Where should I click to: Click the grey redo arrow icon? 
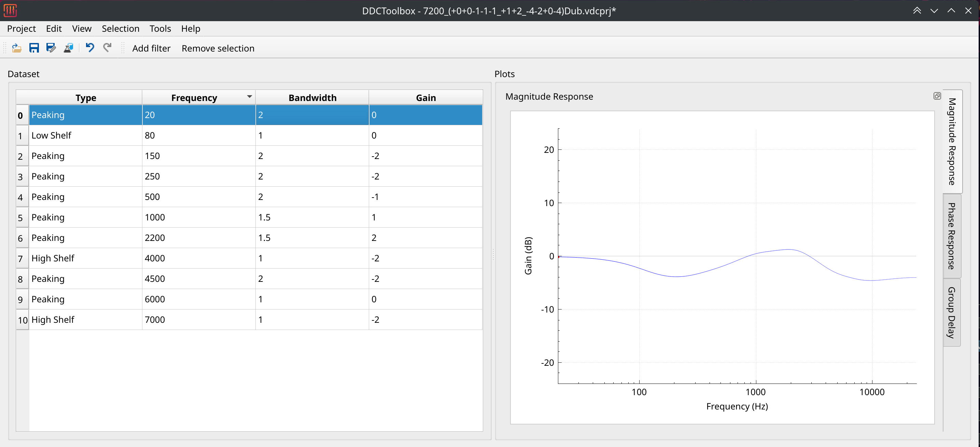coord(107,48)
